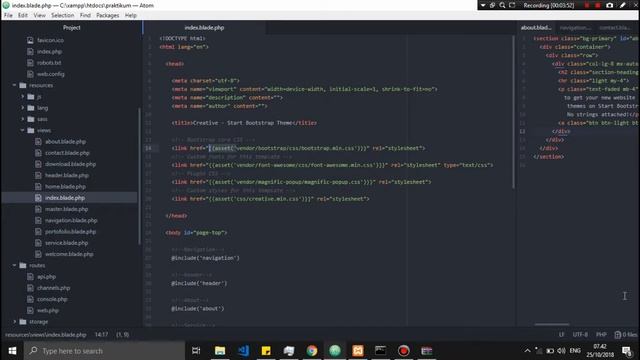
Task: Open robots.txt in the project tree
Action: pyautogui.click(x=49, y=63)
